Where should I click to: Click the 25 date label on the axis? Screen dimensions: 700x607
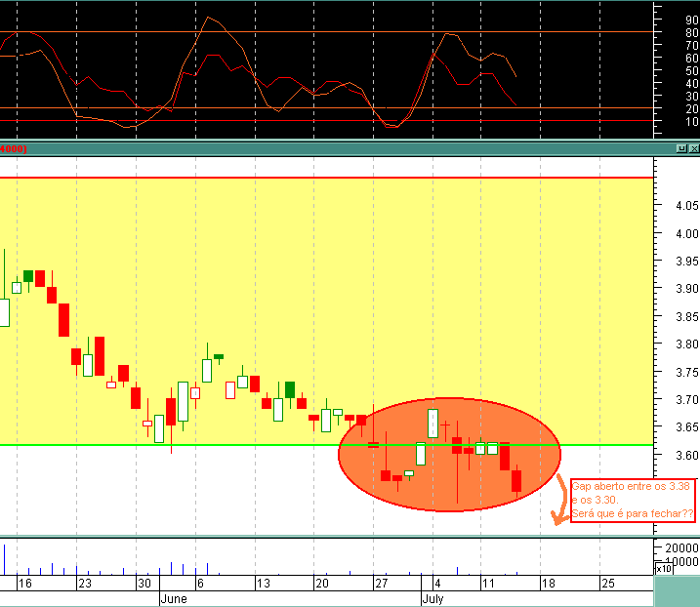tap(608, 584)
